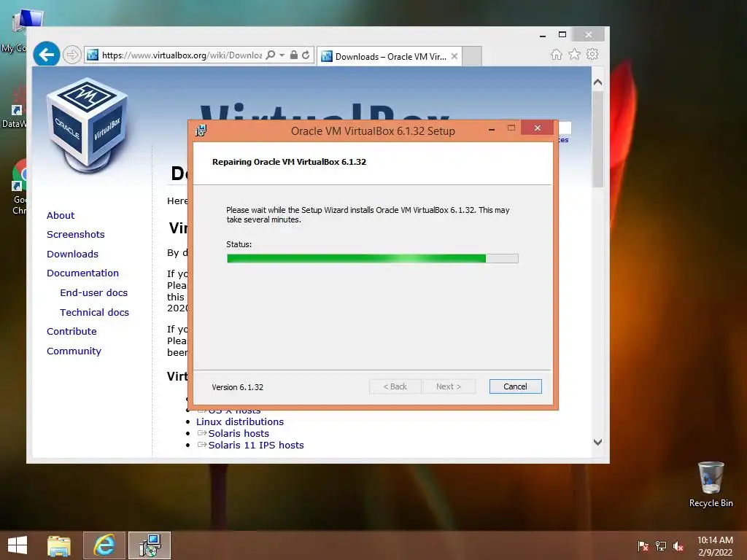Refresh the page with the reload icon
Viewport: 747px width, 560px height.
tap(306, 55)
